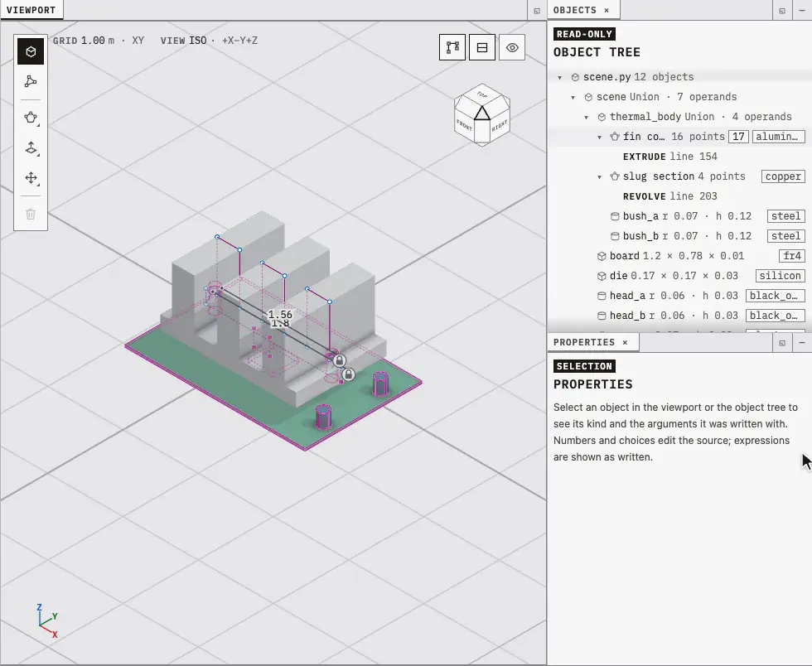Open the black_o… material tag for head_a
Image resolution: width=812 pixels, height=666 pixels.
click(x=776, y=295)
